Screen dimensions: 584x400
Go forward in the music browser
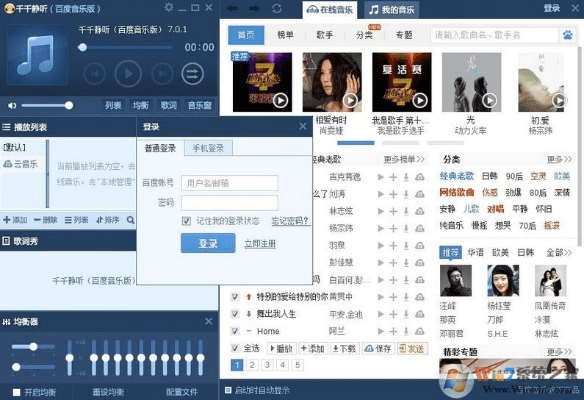click(x=254, y=8)
